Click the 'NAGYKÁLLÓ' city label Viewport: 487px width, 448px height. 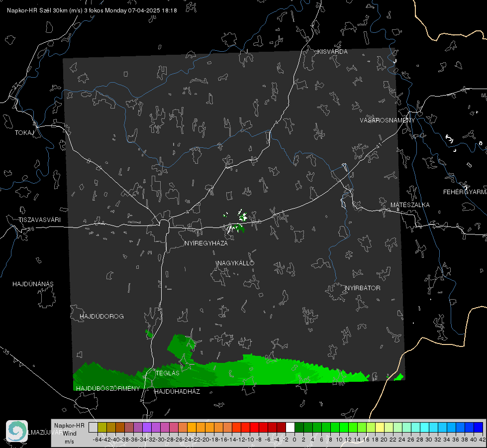[236, 263]
